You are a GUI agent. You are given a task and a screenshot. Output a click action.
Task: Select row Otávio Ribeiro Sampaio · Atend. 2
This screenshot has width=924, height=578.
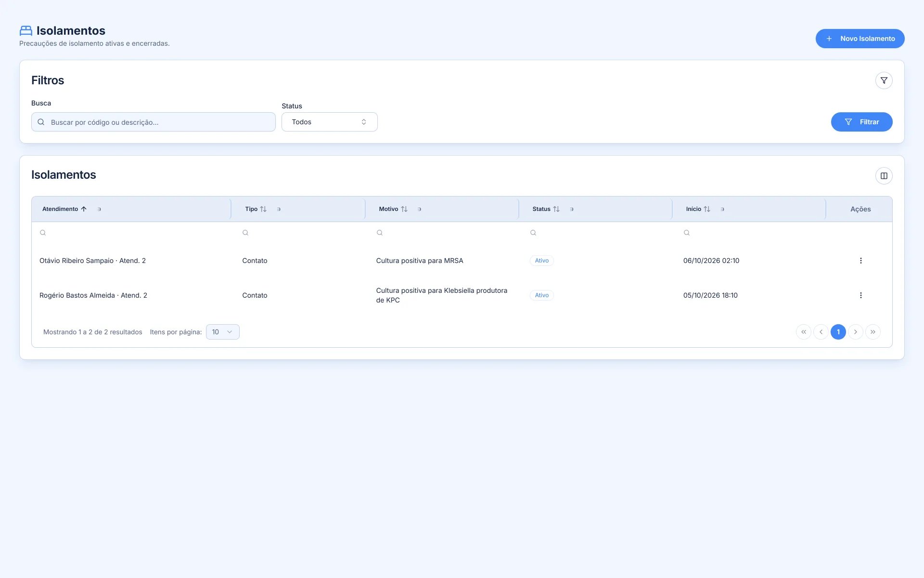(462, 261)
